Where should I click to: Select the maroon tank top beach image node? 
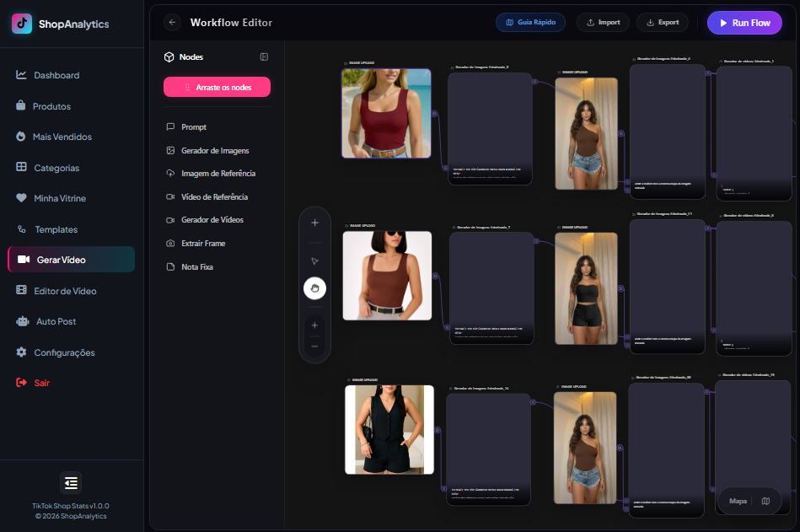tap(386, 113)
